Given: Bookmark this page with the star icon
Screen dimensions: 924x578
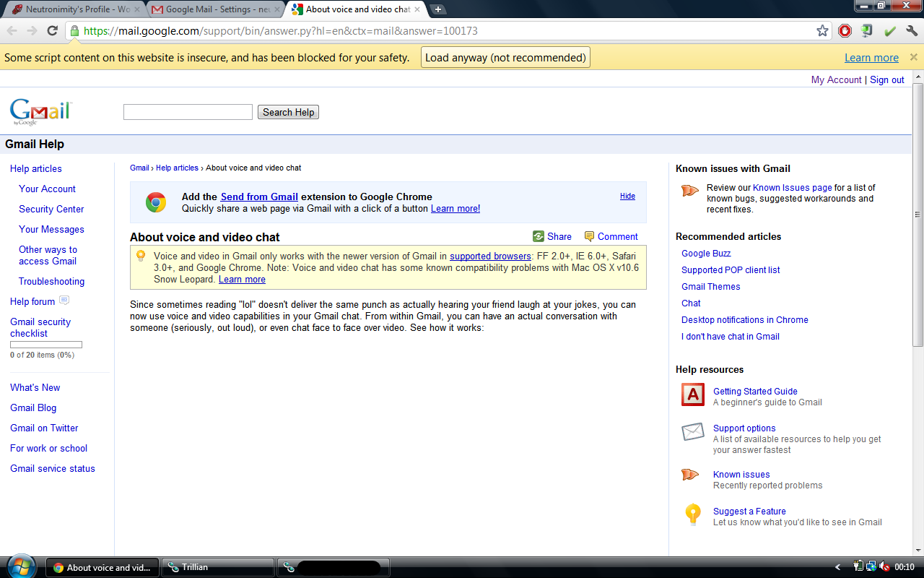Looking at the screenshot, I should point(822,30).
